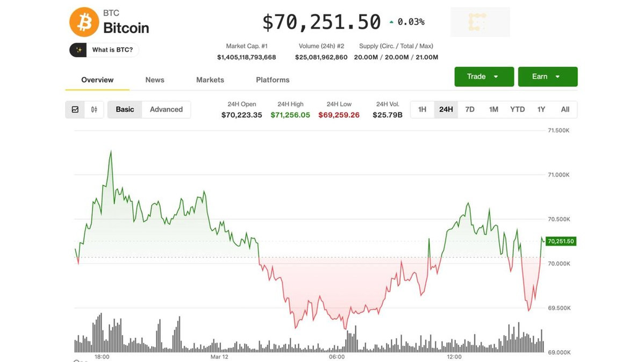Click the green current price tag 70,251.50

pyautogui.click(x=561, y=241)
